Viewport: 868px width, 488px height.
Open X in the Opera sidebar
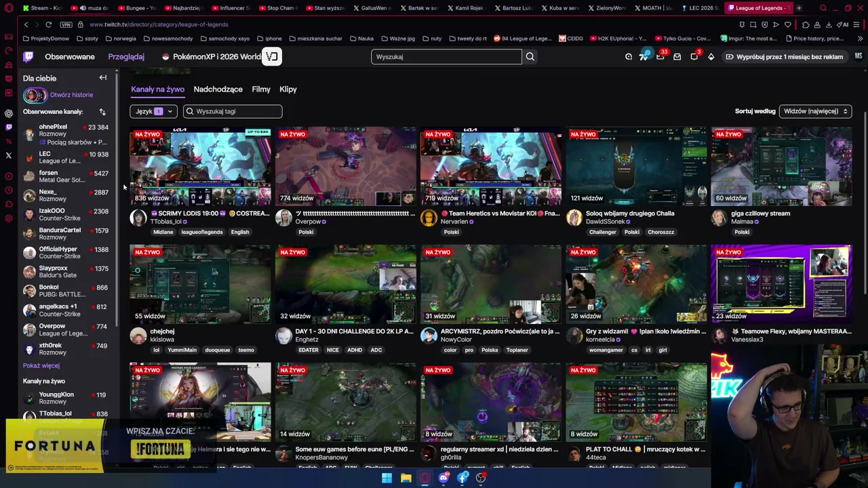[9, 155]
